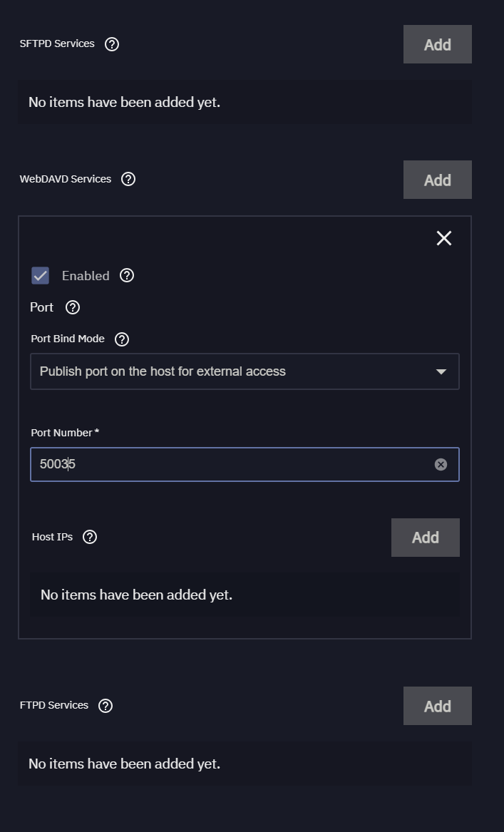Add a Host IP entry

tap(425, 538)
